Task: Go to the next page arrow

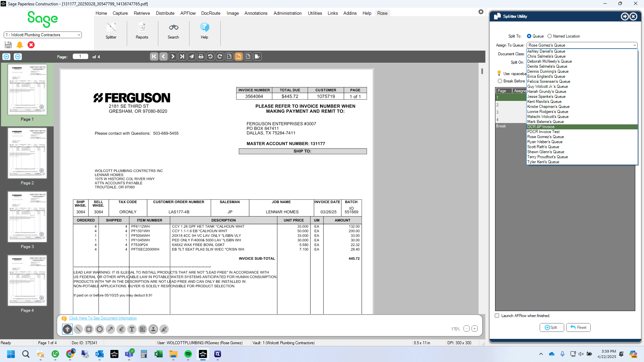Action: [x=173, y=57]
